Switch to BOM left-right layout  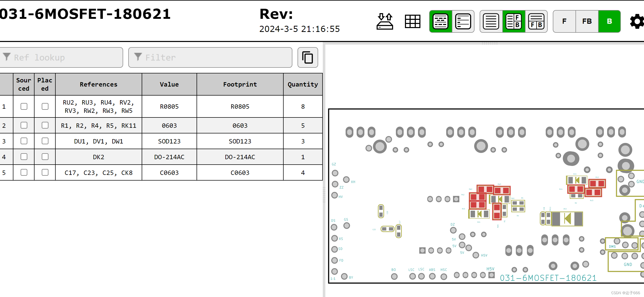514,21
